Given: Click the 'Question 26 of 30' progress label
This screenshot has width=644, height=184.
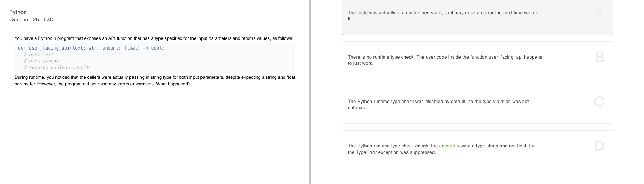Looking at the screenshot, I should [x=32, y=20].
